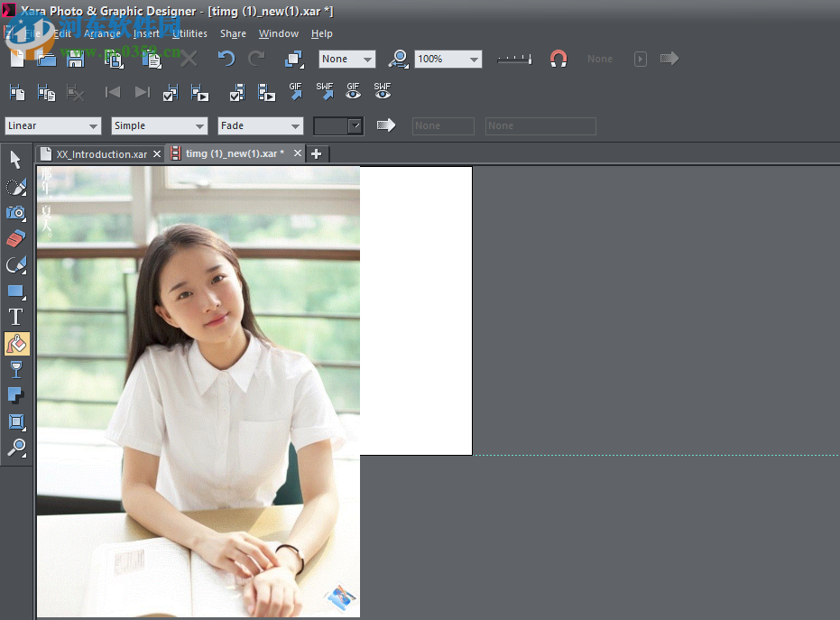Open the Photo tool in the sidebar
This screenshot has width=840, height=620.
[x=15, y=213]
